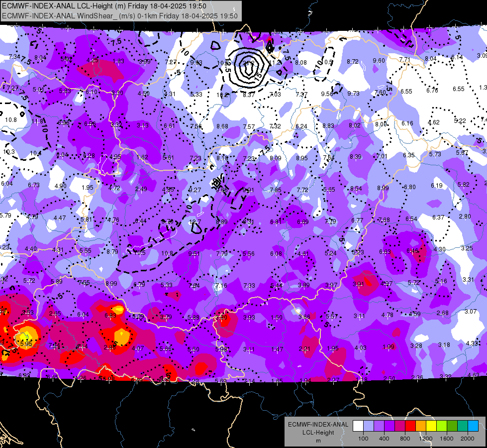Click the legend scale label '1600'
This screenshot has height=448, width=487.
pos(446,439)
